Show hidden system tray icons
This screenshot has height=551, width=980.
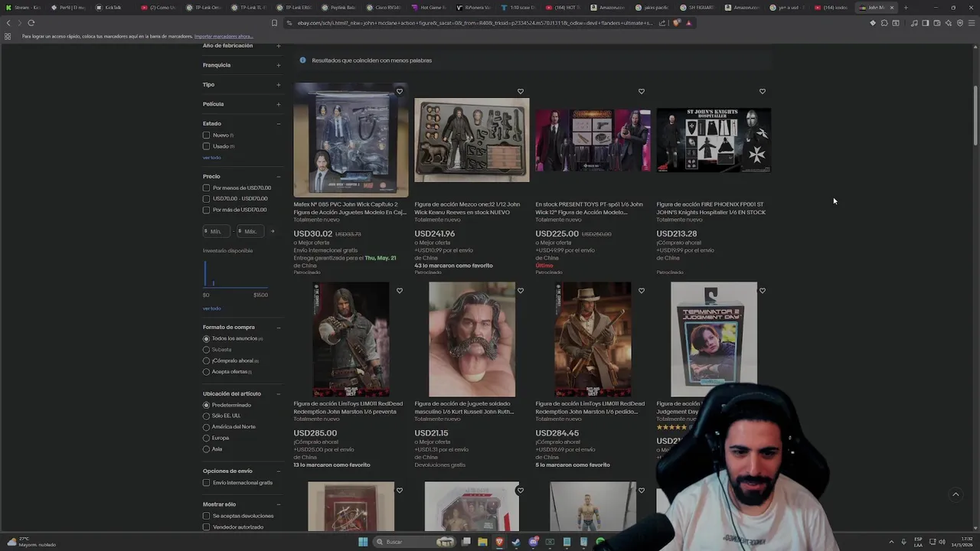click(891, 542)
